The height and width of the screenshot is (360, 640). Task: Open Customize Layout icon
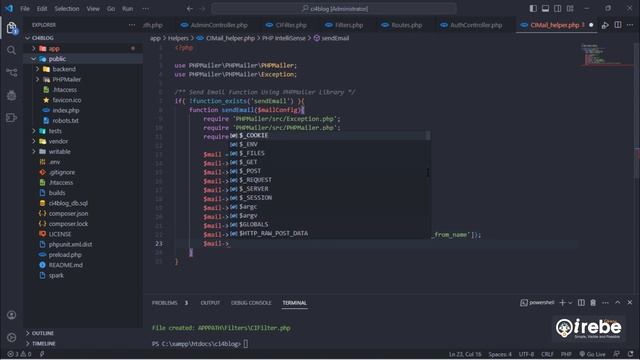pos(570,9)
